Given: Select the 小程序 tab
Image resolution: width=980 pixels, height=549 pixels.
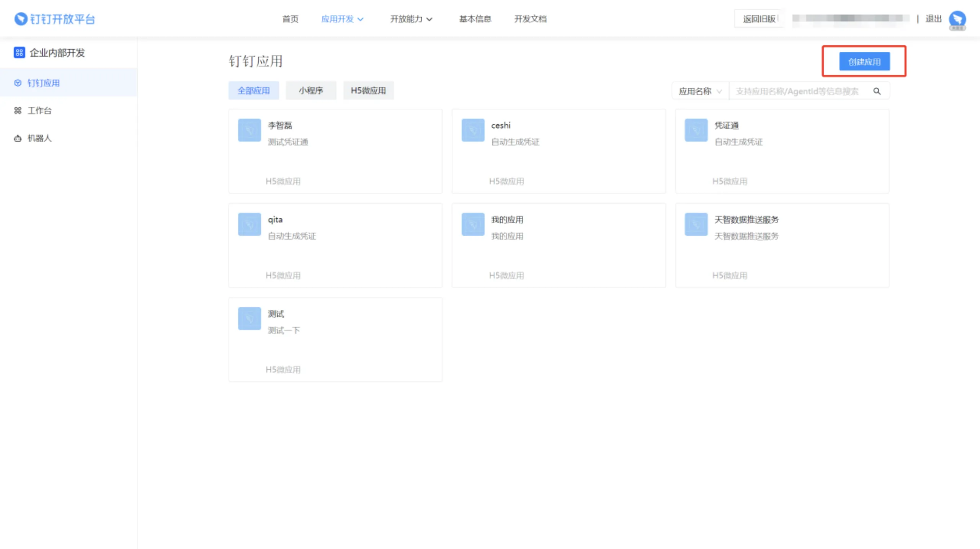Looking at the screenshot, I should pos(311,90).
